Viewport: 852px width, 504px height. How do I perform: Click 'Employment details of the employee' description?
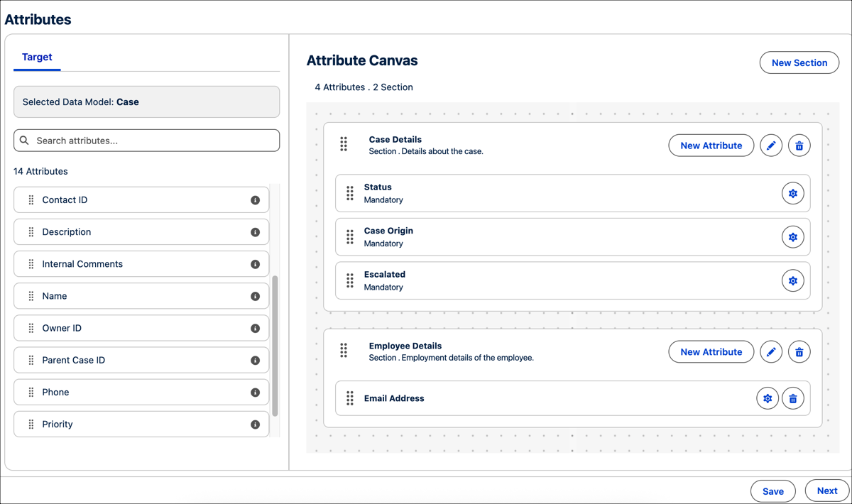pyautogui.click(x=467, y=358)
